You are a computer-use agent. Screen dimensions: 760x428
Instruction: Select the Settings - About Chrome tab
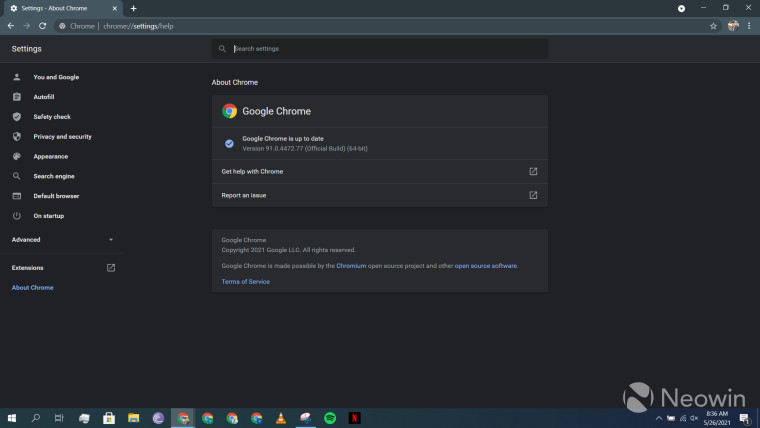coord(63,8)
